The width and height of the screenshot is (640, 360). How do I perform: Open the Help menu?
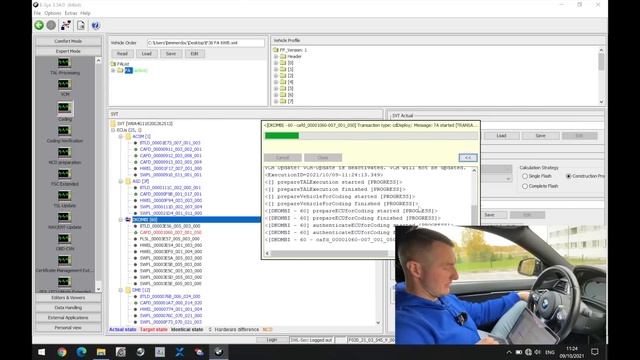pos(85,13)
